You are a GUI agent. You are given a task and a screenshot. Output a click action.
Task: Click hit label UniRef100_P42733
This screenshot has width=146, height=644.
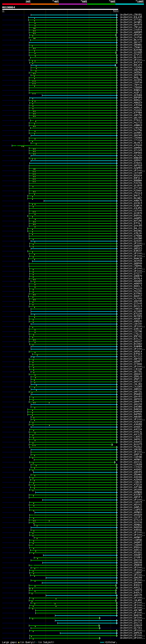click(x=131, y=123)
